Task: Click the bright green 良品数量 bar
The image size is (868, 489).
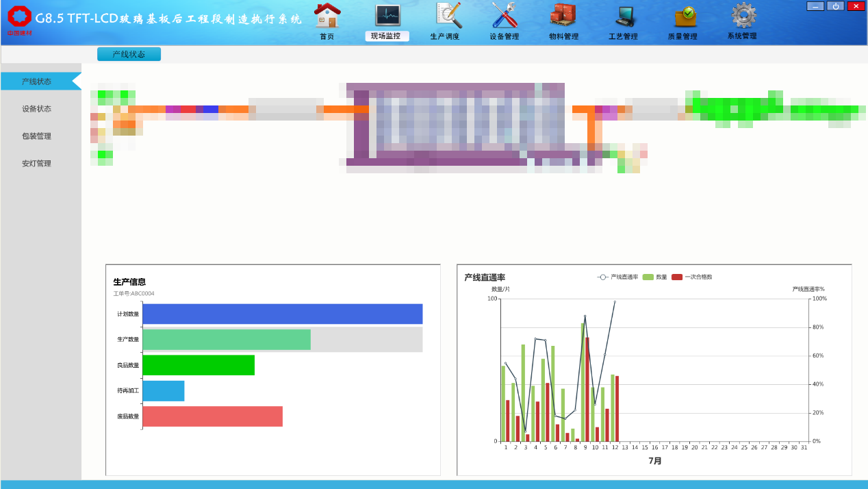Action: [199, 365]
